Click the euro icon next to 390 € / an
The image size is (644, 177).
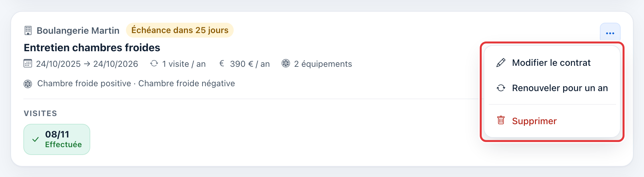(x=222, y=64)
